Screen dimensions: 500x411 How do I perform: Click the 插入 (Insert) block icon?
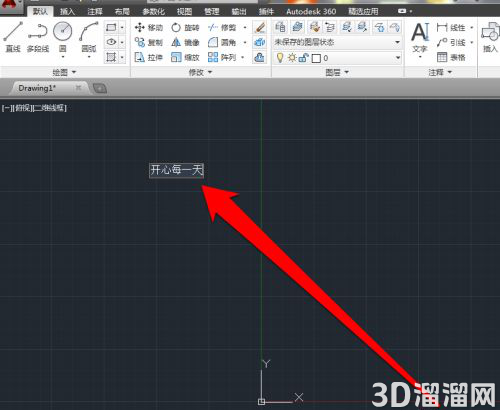[x=490, y=37]
